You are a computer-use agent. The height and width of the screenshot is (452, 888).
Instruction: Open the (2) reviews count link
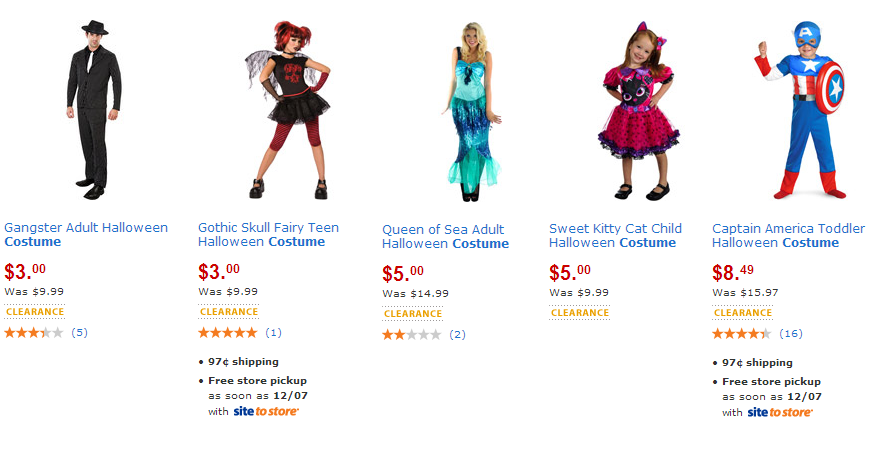coord(457,334)
